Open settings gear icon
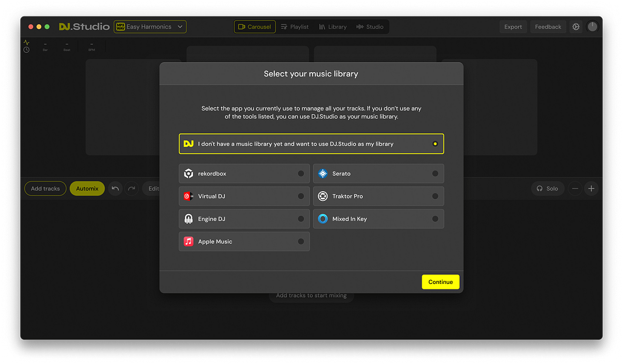The image size is (623, 364). pyautogui.click(x=576, y=27)
